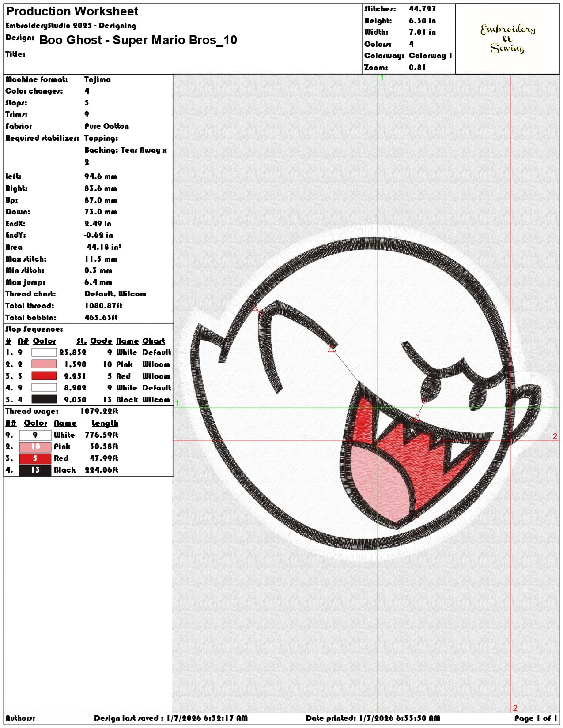
Task: Click the 'Title:' label in the header
Action: tap(15, 54)
